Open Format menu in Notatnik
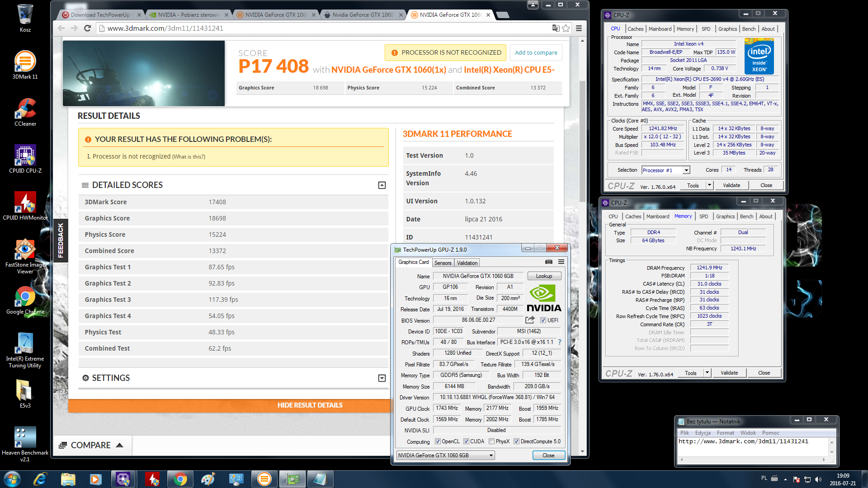 (725, 433)
